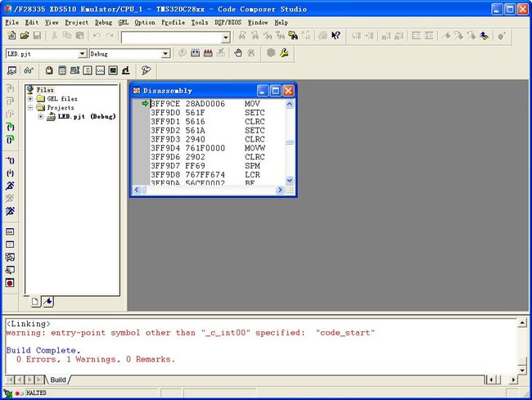Image resolution: width=532 pixels, height=400 pixels.
Task: Click the entry-point warning line in output
Action: (191, 333)
